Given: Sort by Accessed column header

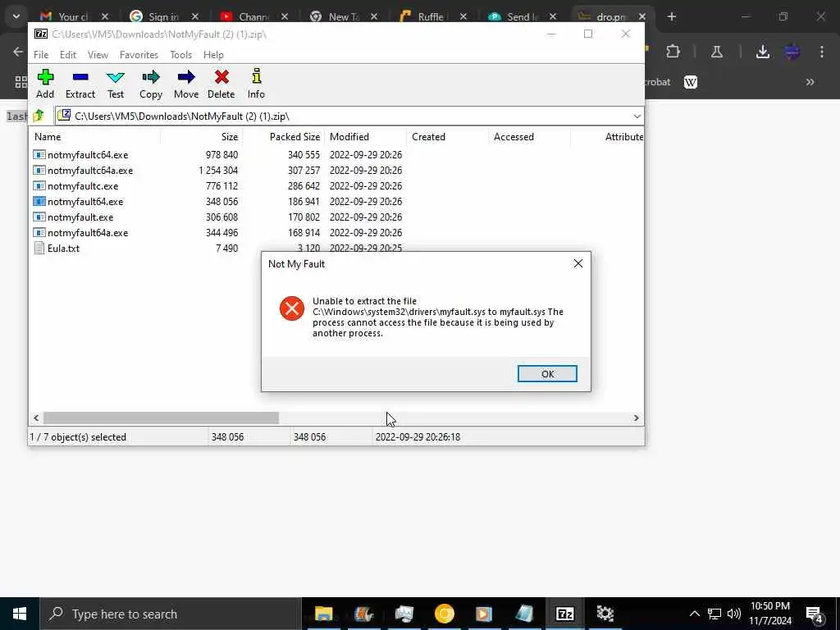Looking at the screenshot, I should pyautogui.click(x=529, y=137).
